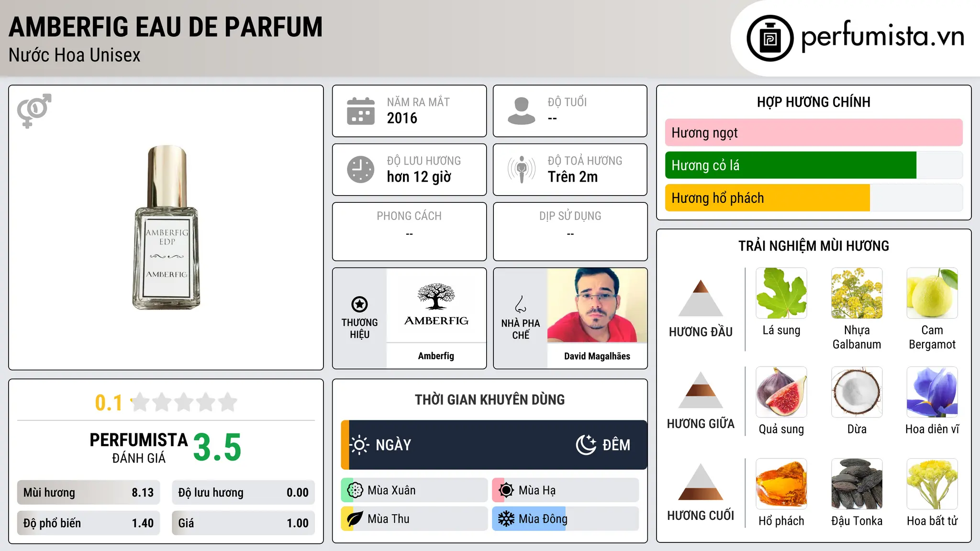This screenshot has height=551, width=980.
Task: Click the Hương giữa pyramid icon
Action: click(x=701, y=390)
